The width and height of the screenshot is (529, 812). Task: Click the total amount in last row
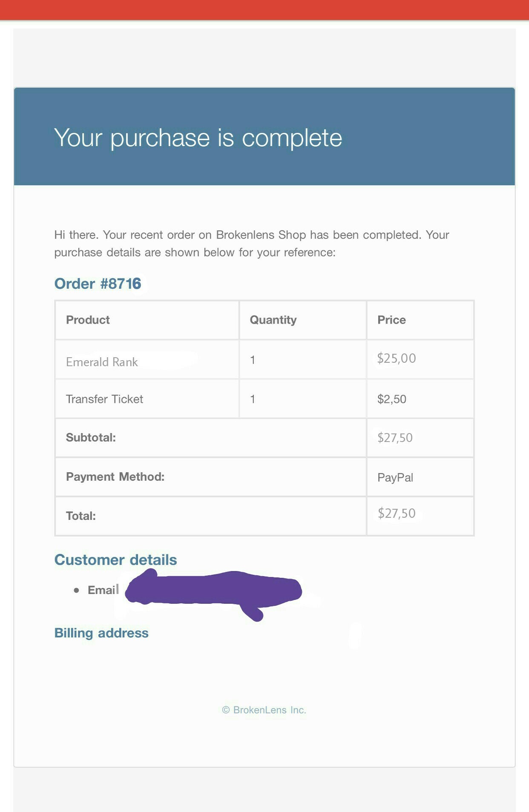pyautogui.click(x=397, y=514)
